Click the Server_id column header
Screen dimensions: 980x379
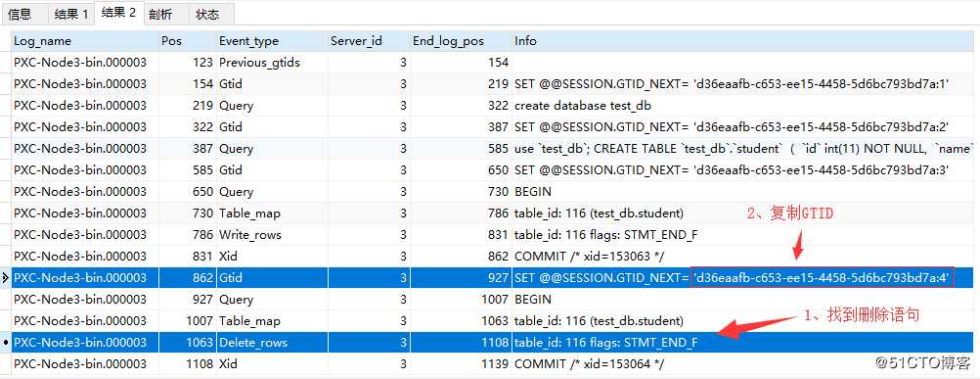[369, 41]
